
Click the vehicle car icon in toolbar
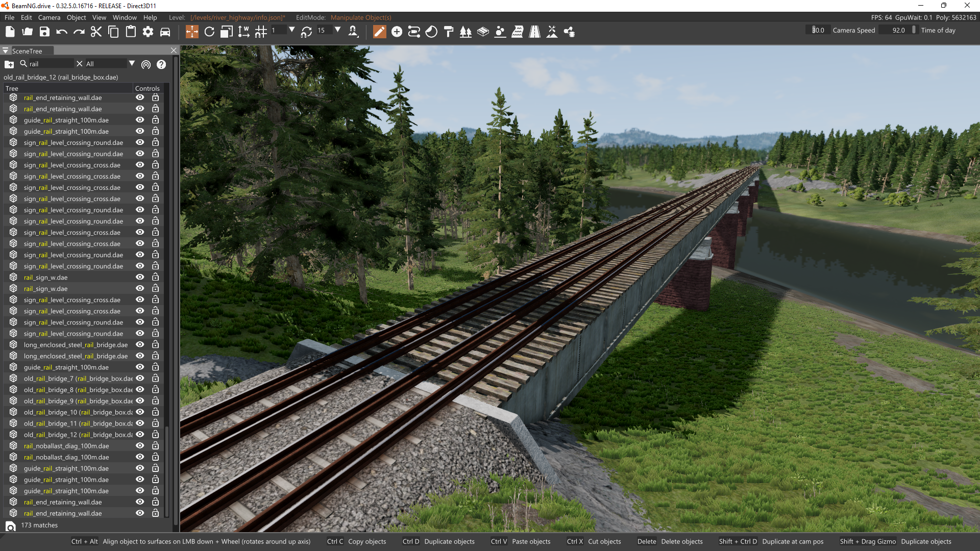pos(165,32)
